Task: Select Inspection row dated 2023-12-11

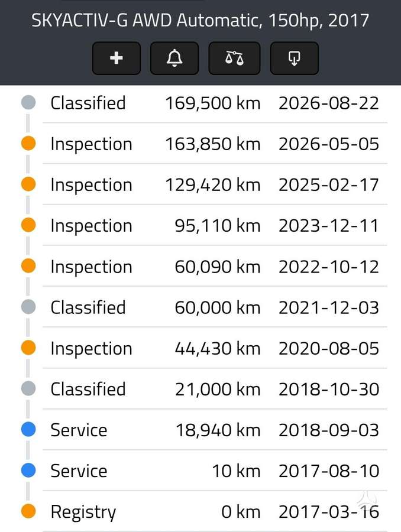Action: (x=215, y=225)
